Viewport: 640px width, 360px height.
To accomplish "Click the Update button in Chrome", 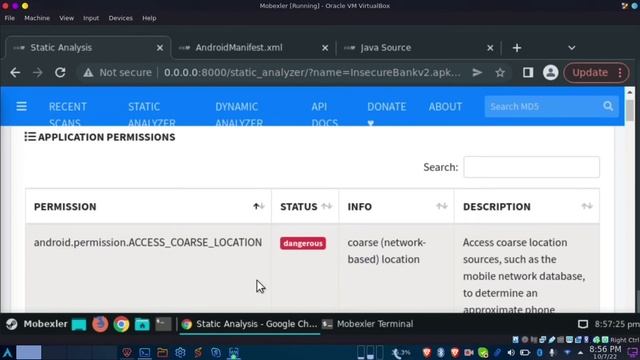I will tap(590, 73).
